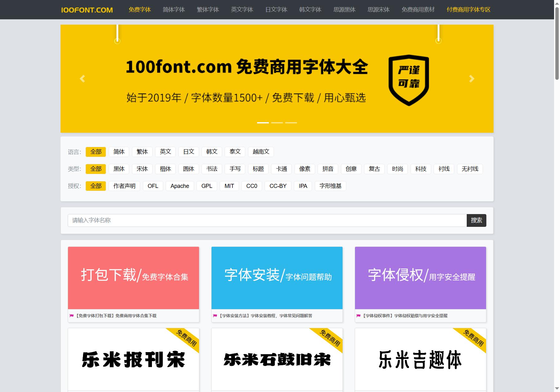Filter language by 英文
This screenshot has height=392, width=560.
coord(165,152)
